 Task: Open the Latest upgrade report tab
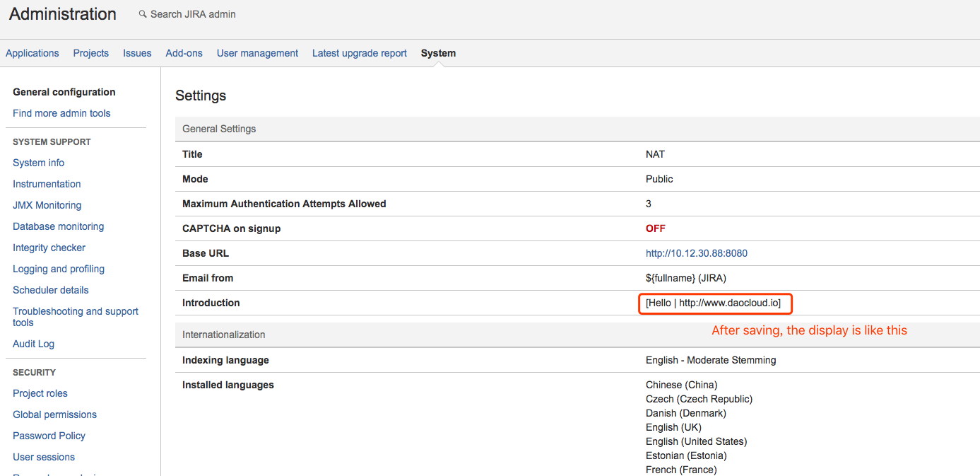tap(360, 53)
